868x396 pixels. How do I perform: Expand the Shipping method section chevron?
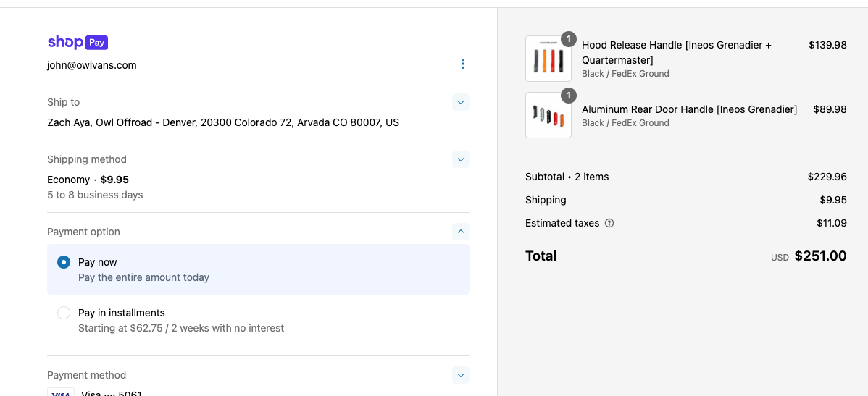coord(461,159)
